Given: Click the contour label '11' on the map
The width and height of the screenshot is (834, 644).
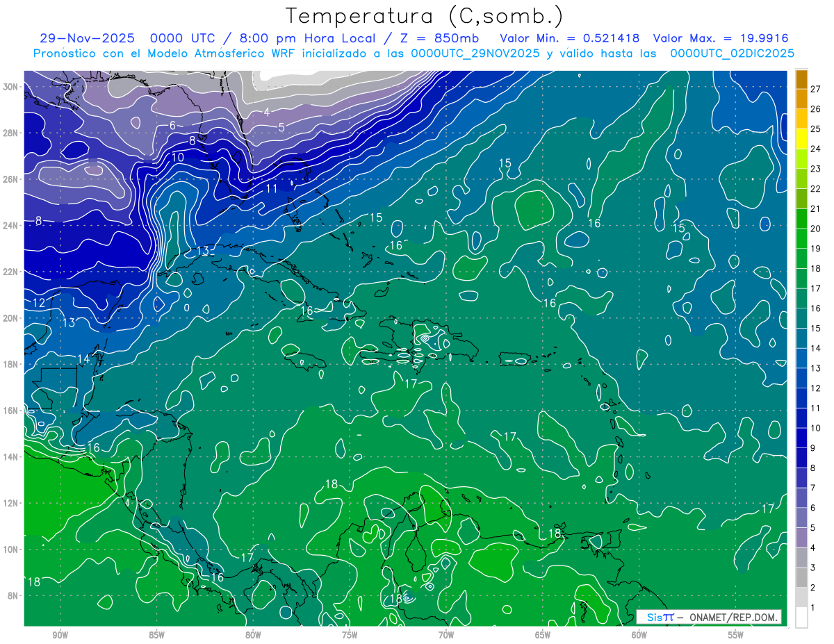Looking at the screenshot, I should [272, 188].
